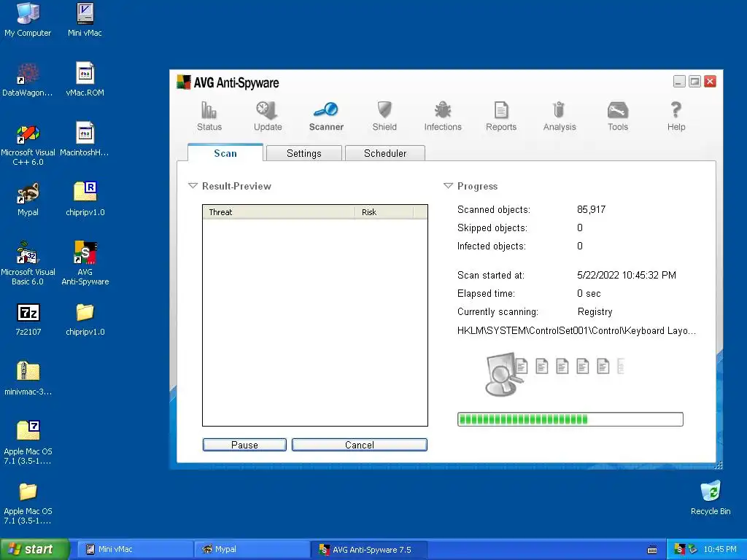
Task: Collapse the Result-Preview section
Action: [193, 186]
